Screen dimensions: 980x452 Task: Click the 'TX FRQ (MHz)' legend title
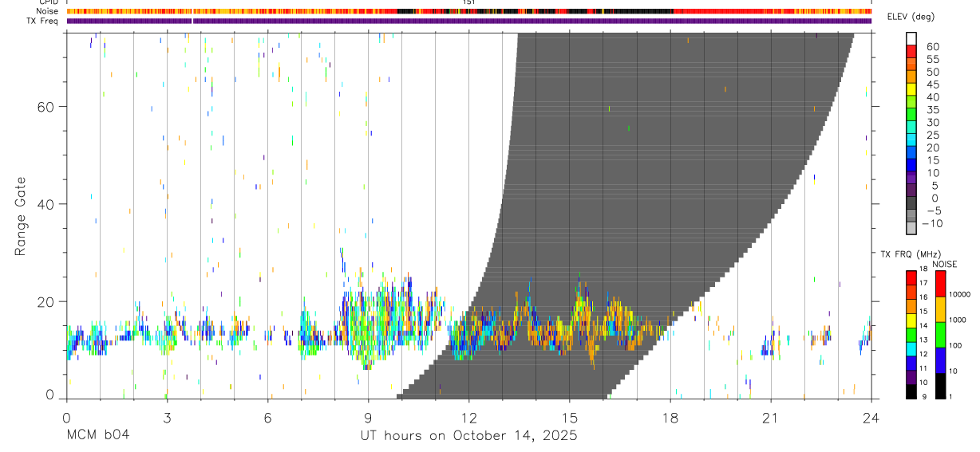coord(909,254)
